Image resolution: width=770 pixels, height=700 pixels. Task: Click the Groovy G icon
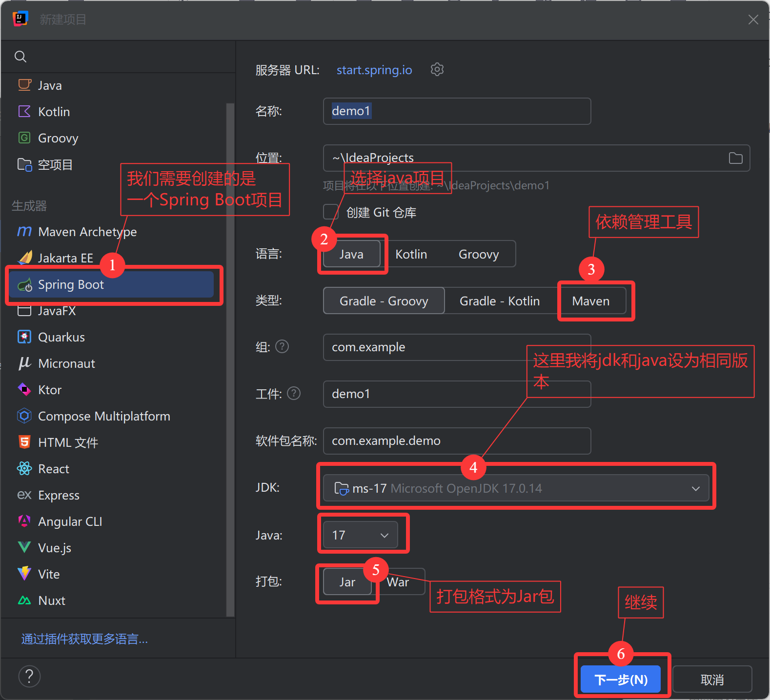[24, 138]
